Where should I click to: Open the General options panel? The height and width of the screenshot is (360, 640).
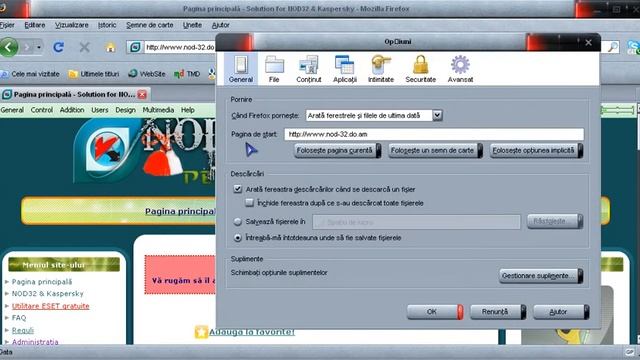(240, 69)
